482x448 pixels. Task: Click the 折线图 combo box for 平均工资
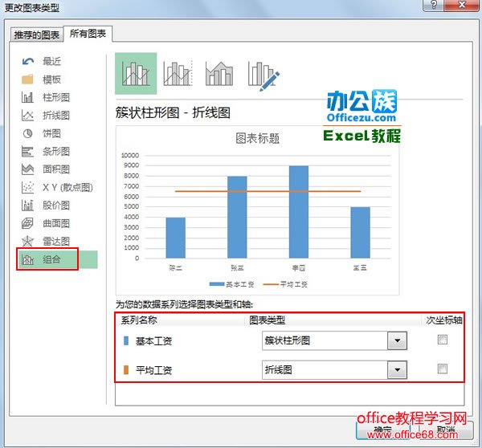(334, 369)
